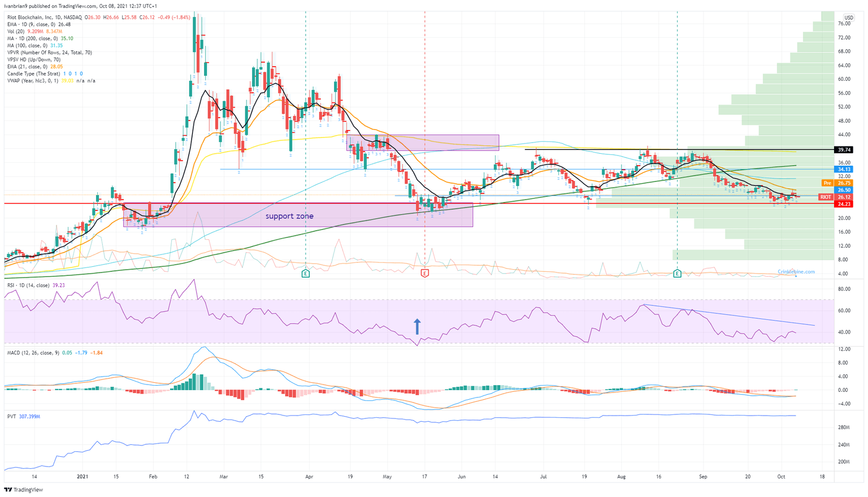Select the VPVR indicator legend

coord(50,53)
